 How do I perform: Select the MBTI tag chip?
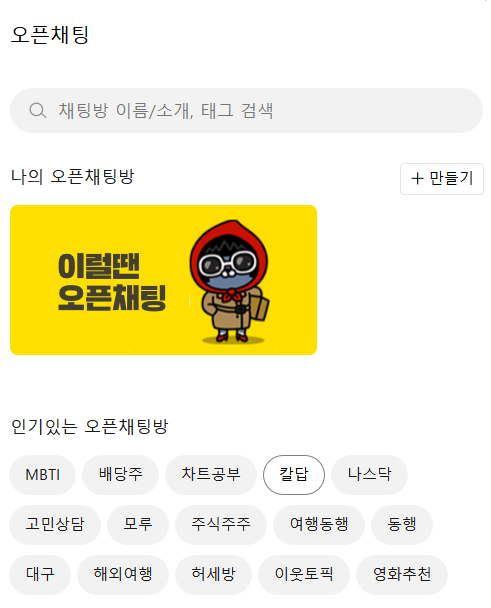43,475
